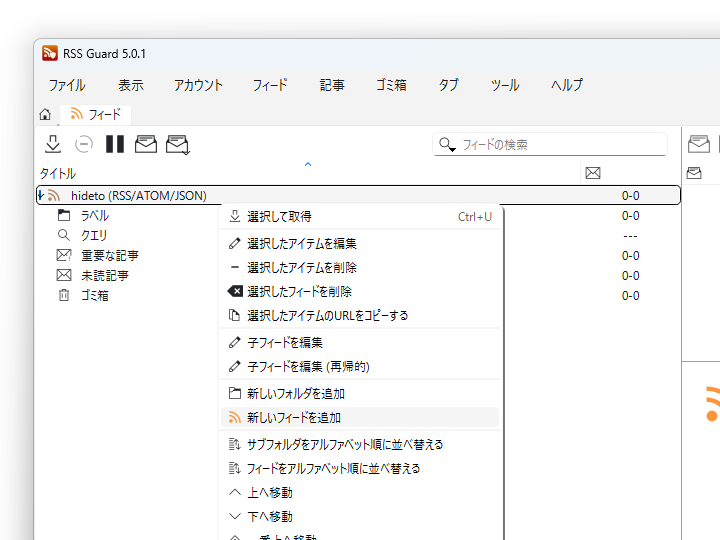Choose 新しいフォルダを追加 menu entry

pyautogui.click(x=360, y=394)
